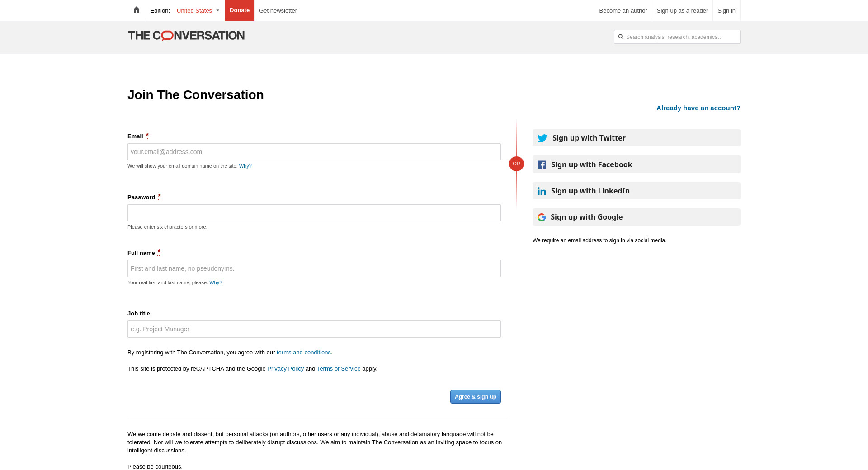Open the United States edition dropdown

pyautogui.click(x=198, y=10)
